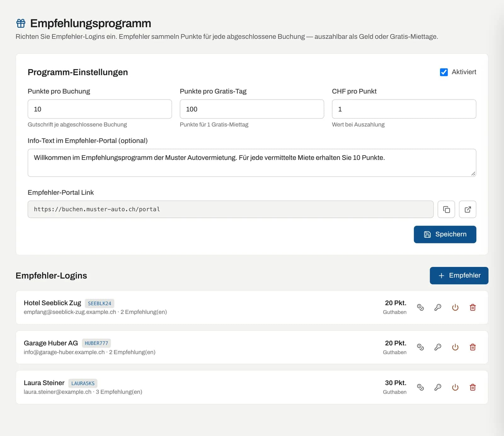Image resolution: width=504 pixels, height=436 pixels.
Task: Deactivate Laura Steiner login
Action: point(455,387)
